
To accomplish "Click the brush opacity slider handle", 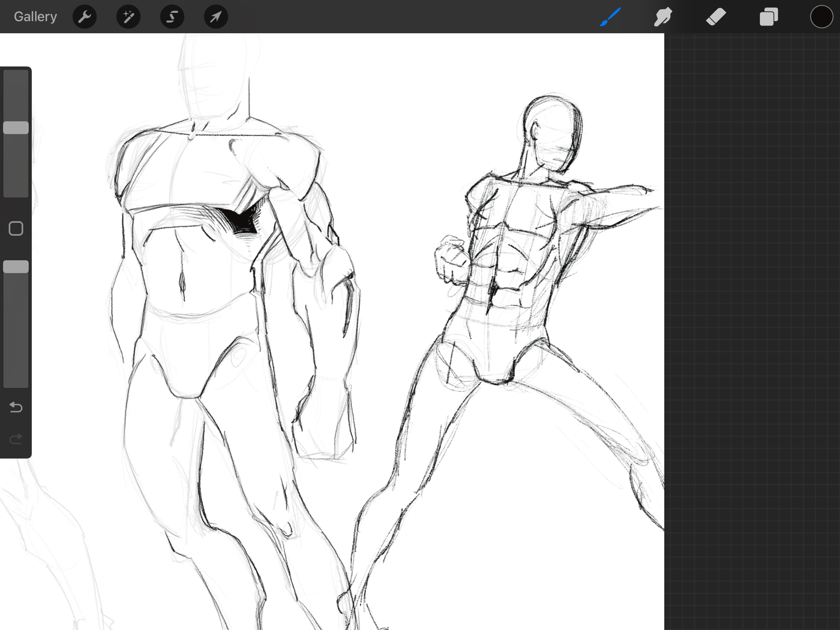I will click(x=16, y=267).
